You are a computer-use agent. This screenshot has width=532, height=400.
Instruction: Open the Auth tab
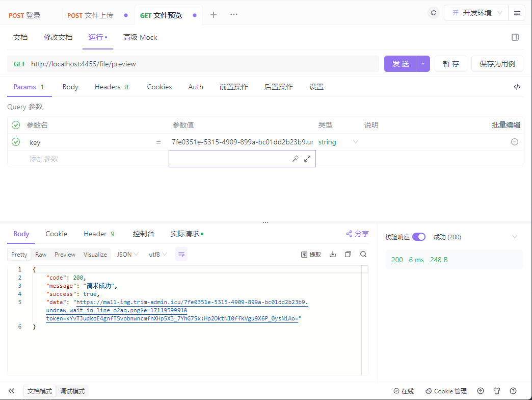(196, 87)
